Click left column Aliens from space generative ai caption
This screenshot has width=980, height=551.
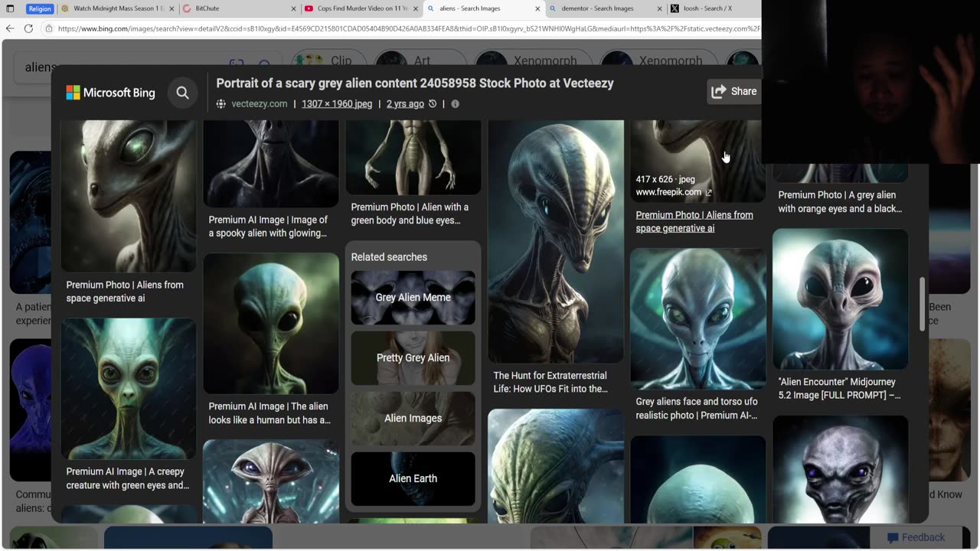tap(125, 291)
